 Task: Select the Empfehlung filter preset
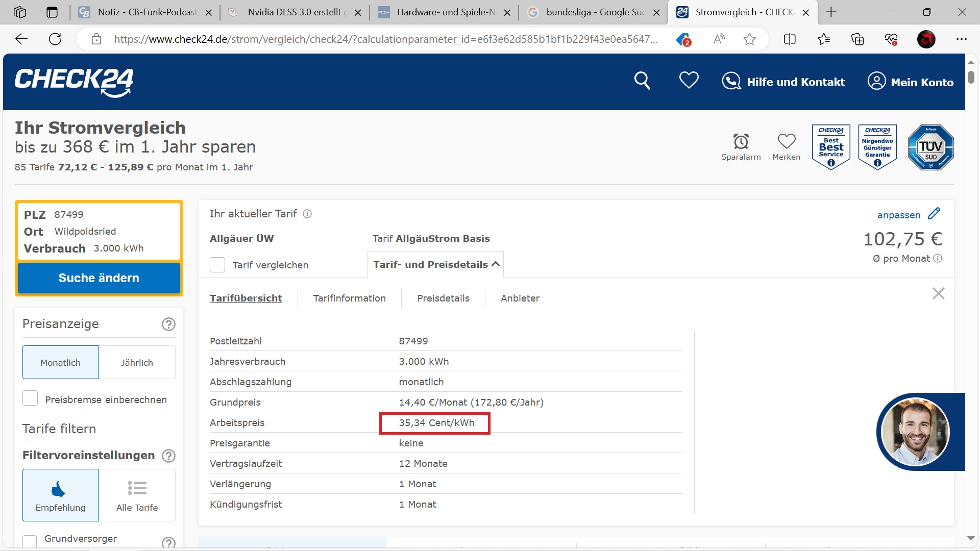pyautogui.click(x=61, y=495)
